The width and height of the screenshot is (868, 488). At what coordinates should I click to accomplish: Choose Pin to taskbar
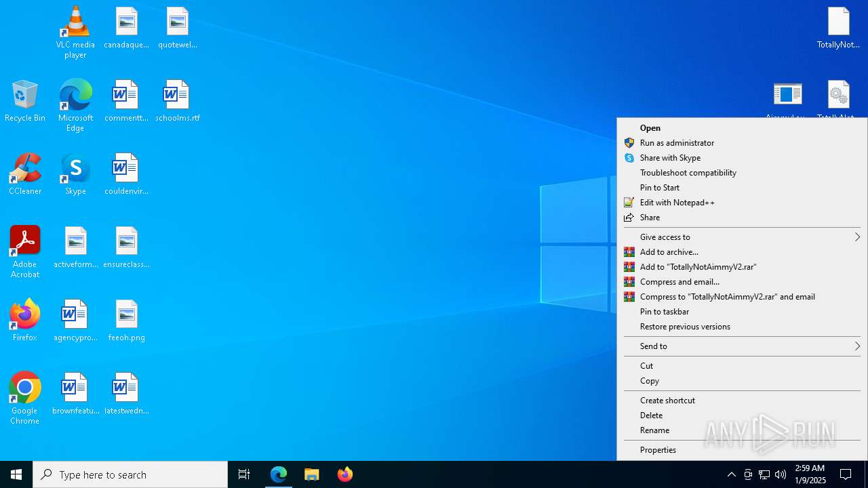pyautogui.click(x=742, y=312)
